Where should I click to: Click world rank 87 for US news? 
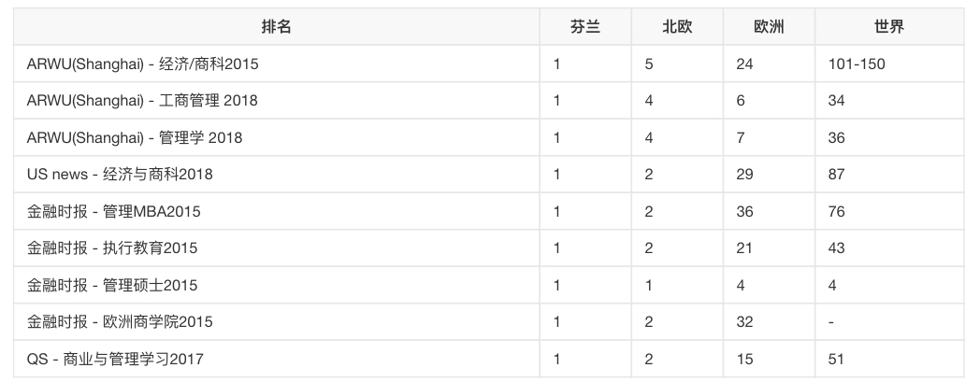[x=836, y=174]
